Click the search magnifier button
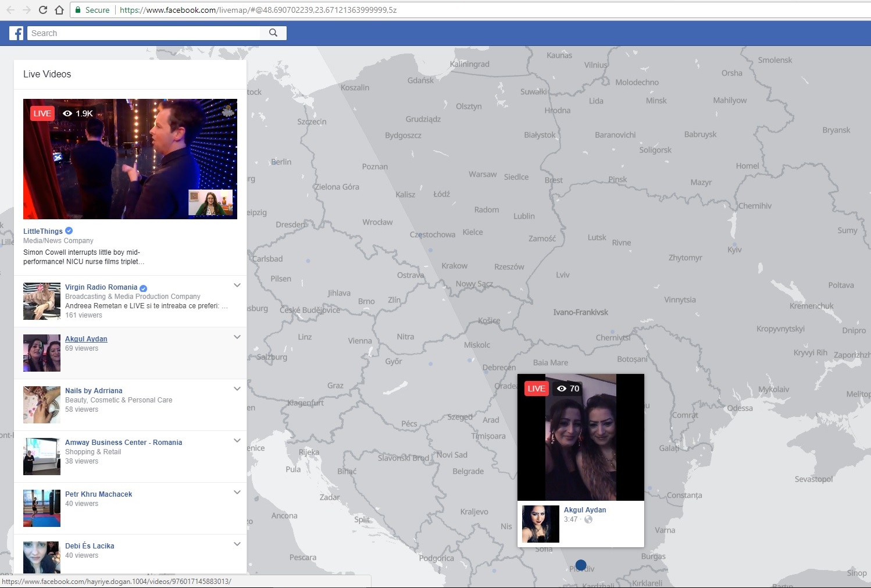Viewport: 871px width, 588px height. [273, 33]
